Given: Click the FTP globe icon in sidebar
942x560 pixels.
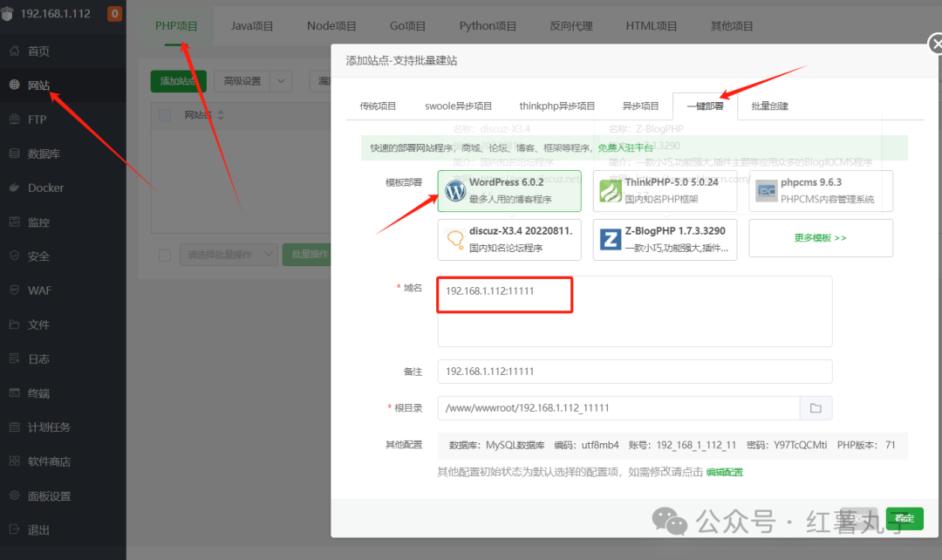Looking at the screenshot, I should coord(15,119).
